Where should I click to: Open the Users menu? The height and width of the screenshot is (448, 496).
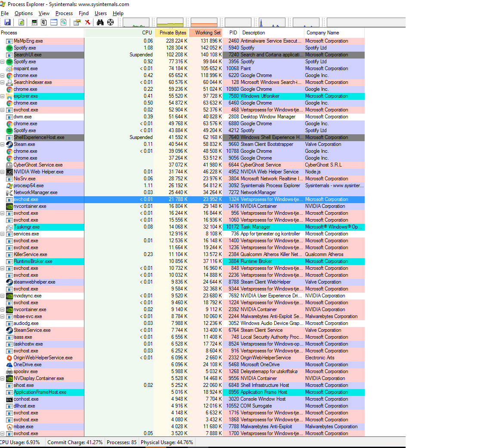101,13
